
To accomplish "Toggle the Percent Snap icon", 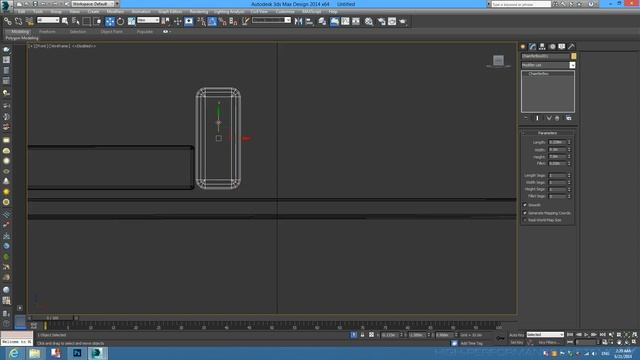I will point(223,21).
